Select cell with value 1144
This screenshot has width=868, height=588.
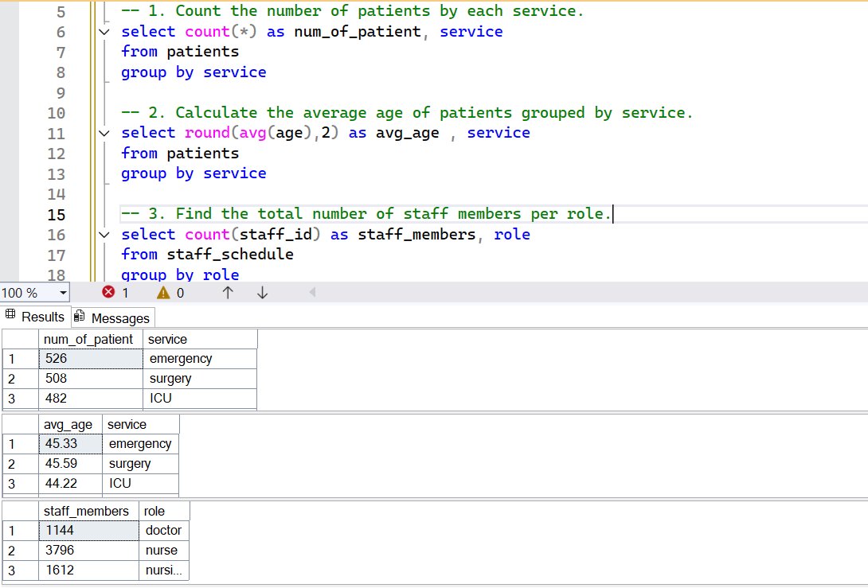pos(88,531)
